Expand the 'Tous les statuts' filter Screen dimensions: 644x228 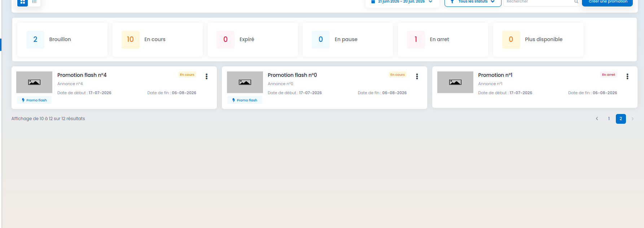[x=473, y=2]
